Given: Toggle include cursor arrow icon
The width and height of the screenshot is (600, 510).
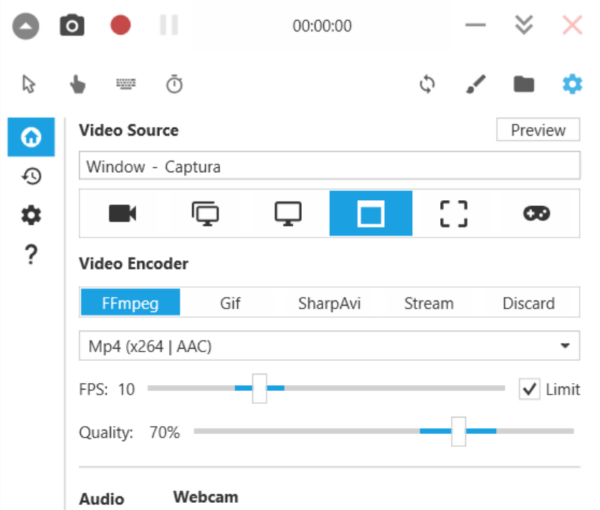Looking at the screenshot, I should click(30, 85).
